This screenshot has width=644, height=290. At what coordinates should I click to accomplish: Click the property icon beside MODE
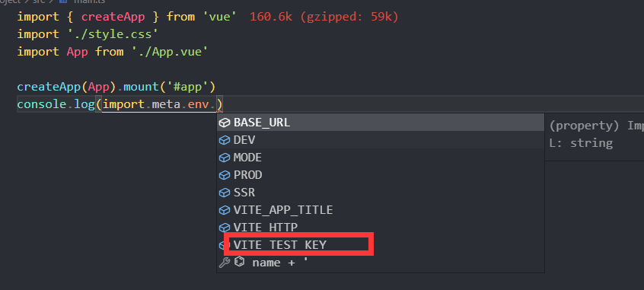(x=225, y=158)
